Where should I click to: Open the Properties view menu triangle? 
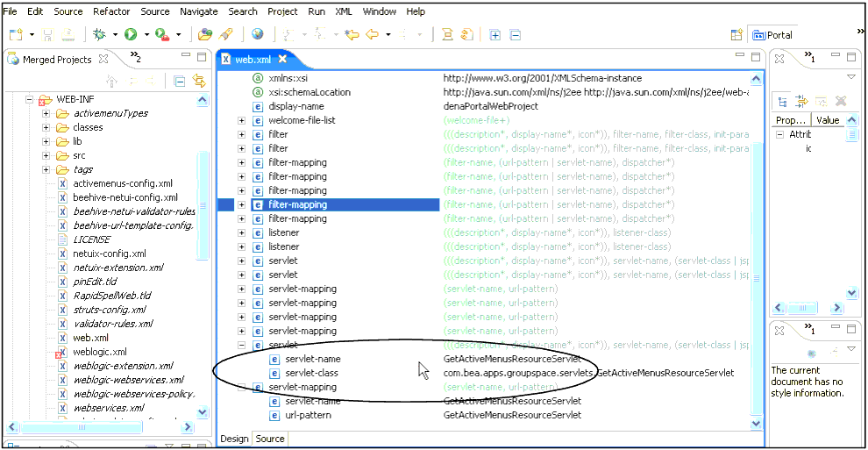(x=851, y=76)
